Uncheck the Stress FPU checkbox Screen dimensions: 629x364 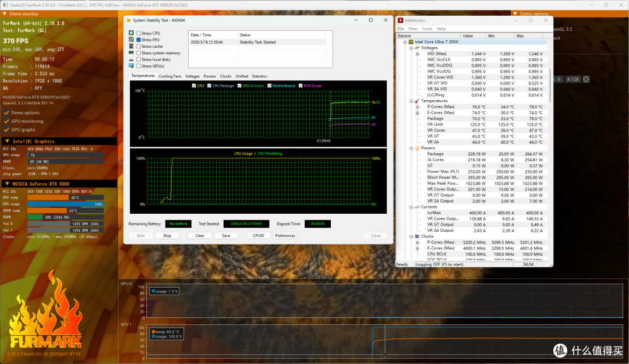[139, 40]
